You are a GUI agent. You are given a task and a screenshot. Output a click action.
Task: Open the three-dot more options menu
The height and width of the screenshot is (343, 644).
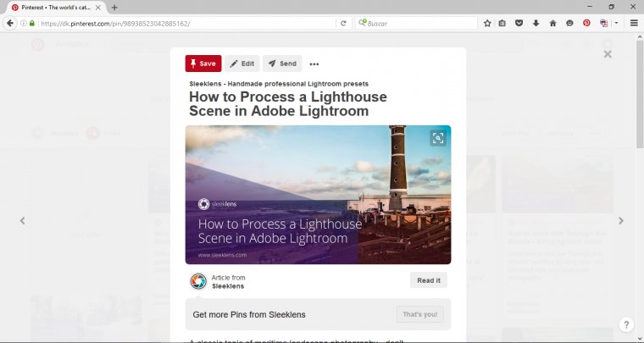[x=314, y=64]
